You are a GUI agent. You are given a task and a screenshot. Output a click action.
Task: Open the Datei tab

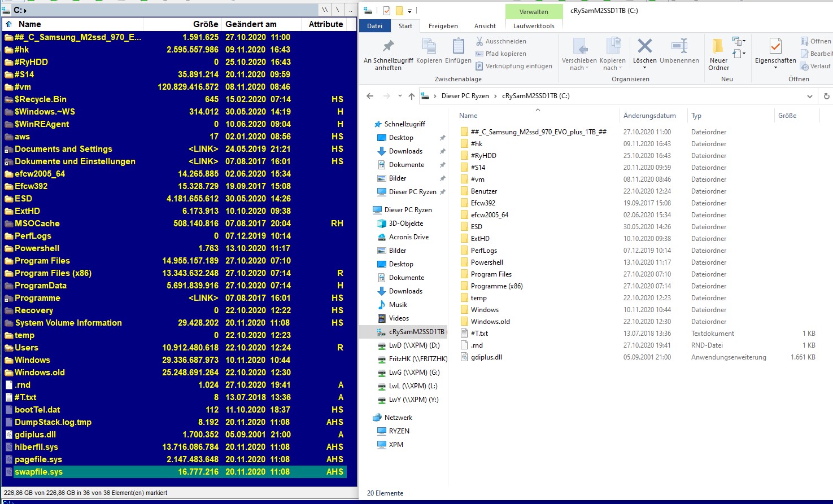(x=374, y=26)
